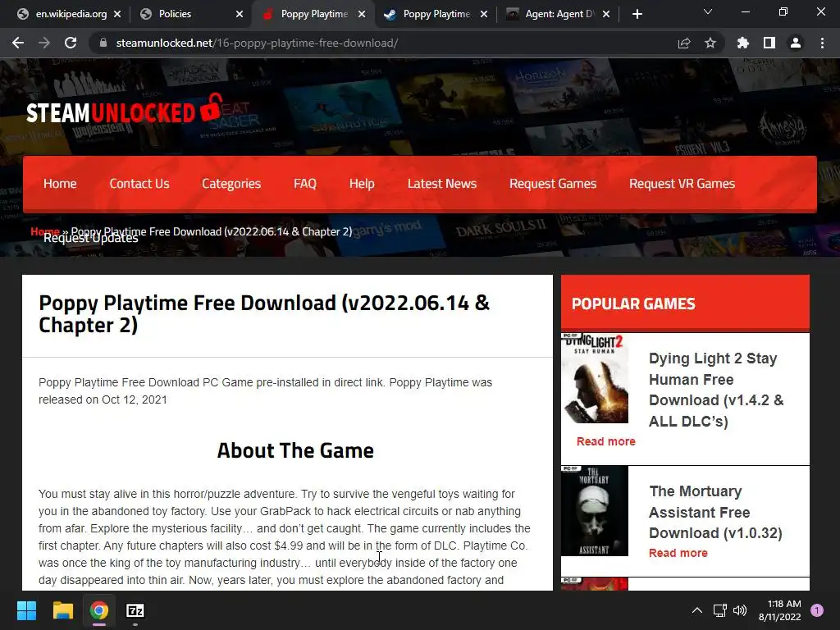Click the About The Game heading

(x=295, y=450)
